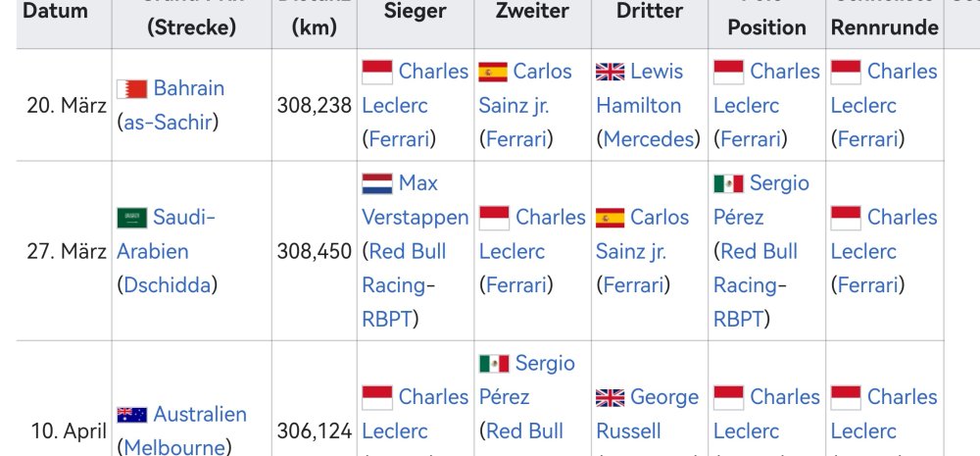Open the George Russell driver link
The image size is (980, 456).
pos(647,414)
